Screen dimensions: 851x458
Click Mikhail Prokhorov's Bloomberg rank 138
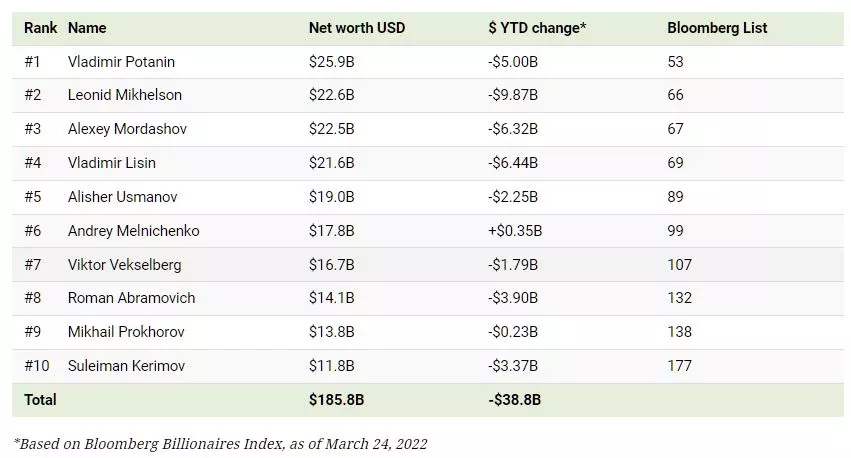[679, 332]
